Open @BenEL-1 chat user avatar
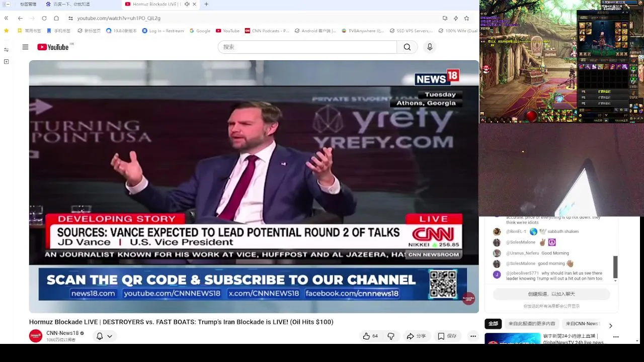This screenshot has height=362, width=644. (x=497, y=232)
